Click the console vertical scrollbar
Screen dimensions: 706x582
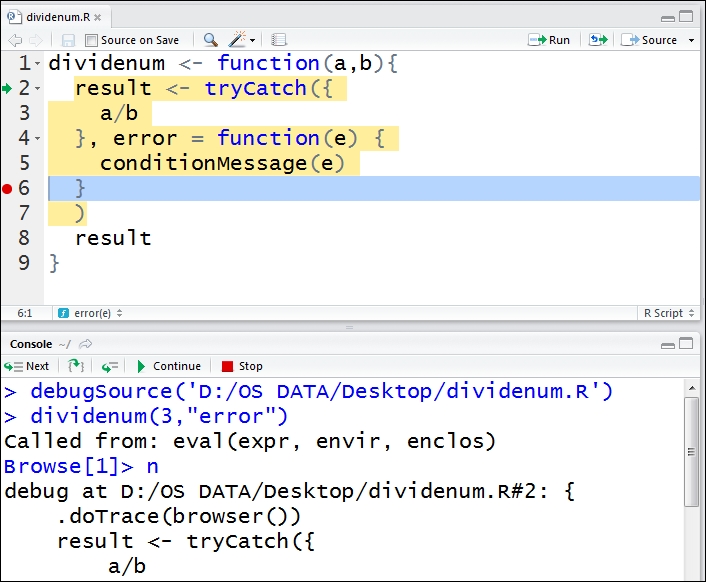[x=691, y=450]
